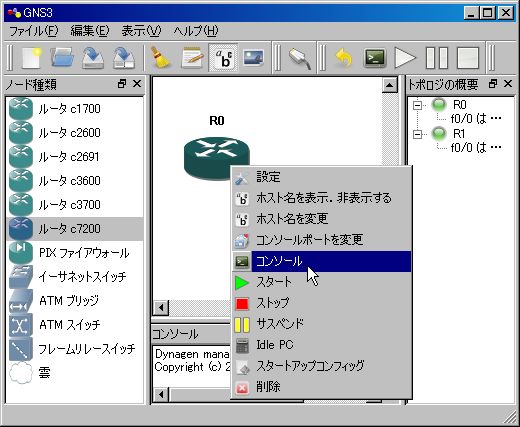Collapse the R1 tree node
The height and width of the screenshot is (427, 520).
coord(417,134)
